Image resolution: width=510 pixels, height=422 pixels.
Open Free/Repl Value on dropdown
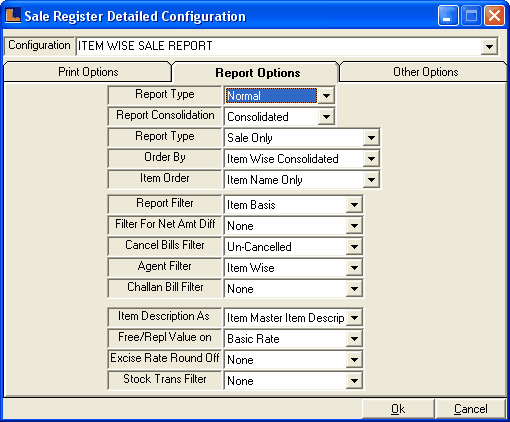354,339
